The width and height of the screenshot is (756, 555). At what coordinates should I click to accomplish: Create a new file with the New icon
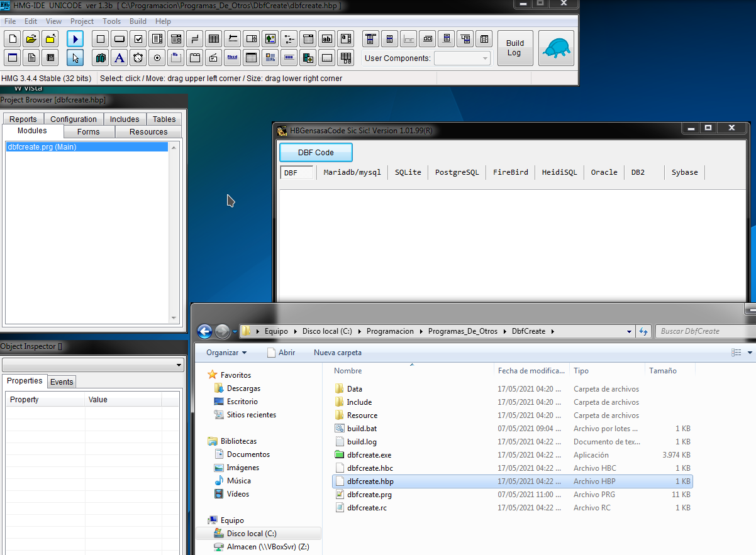click(12, 38)
